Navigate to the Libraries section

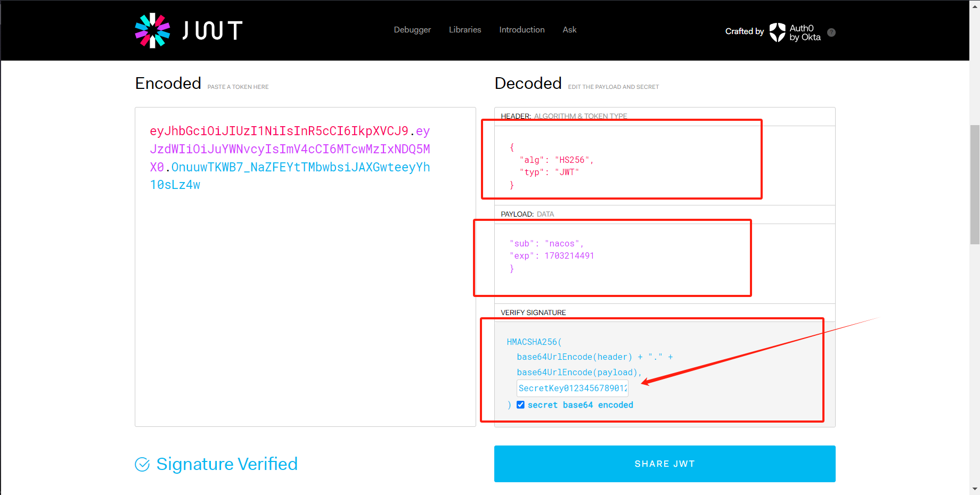click(x=464, y=30)
